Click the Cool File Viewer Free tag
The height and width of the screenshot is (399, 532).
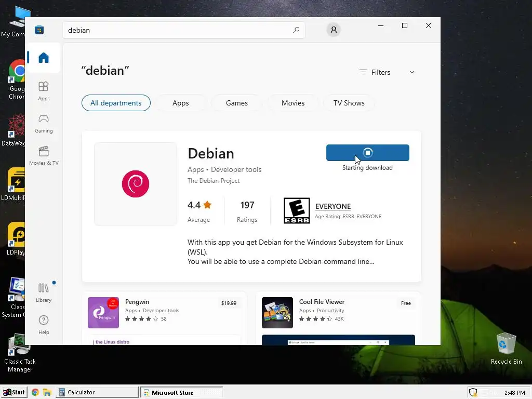pos(406,303)
